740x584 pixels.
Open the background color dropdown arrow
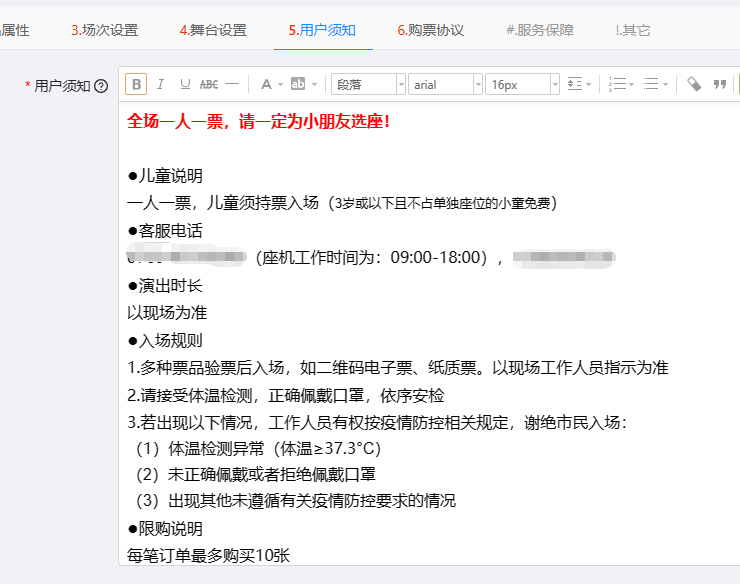[x=314, y=85]
